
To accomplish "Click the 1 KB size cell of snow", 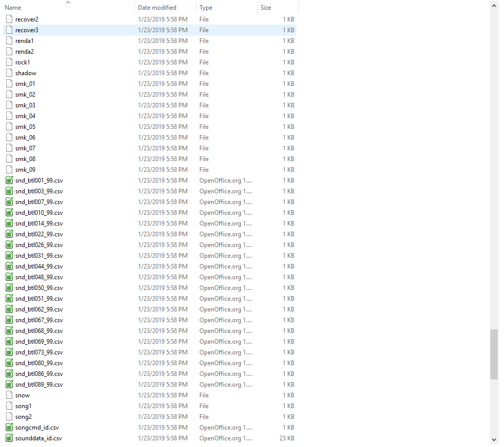I will click(288, 395).
